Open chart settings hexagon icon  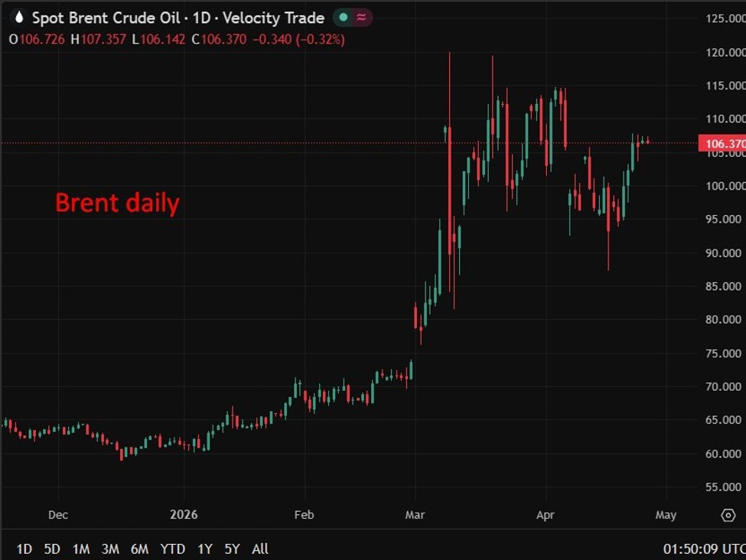click(x=728, y=515)
